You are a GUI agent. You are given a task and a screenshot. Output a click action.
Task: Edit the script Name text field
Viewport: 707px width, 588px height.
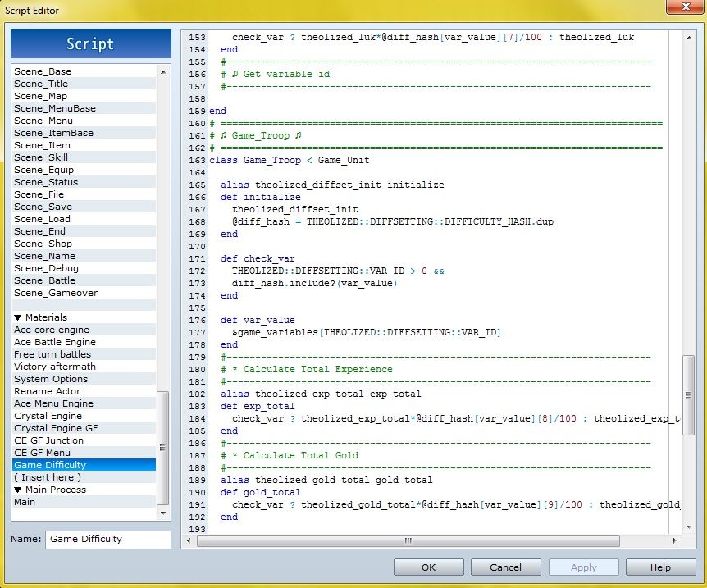point(108,539)
